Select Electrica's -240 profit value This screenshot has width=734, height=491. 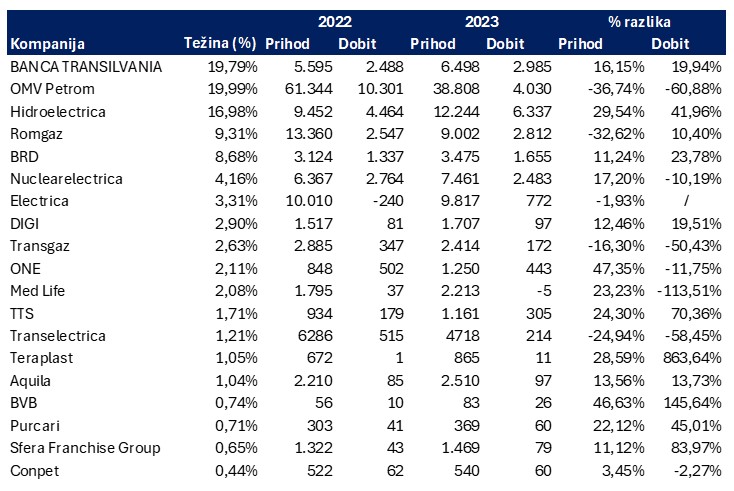(x=368, y=202)
